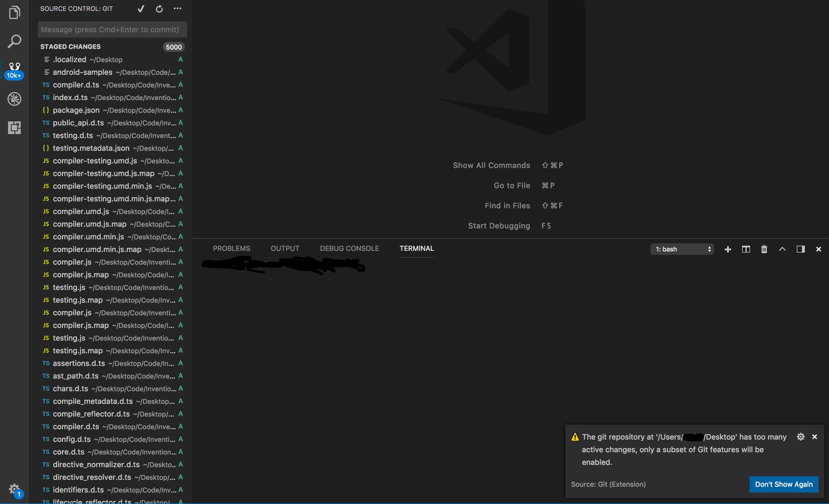Switch to the Problems tab

[x=231, y=249]
